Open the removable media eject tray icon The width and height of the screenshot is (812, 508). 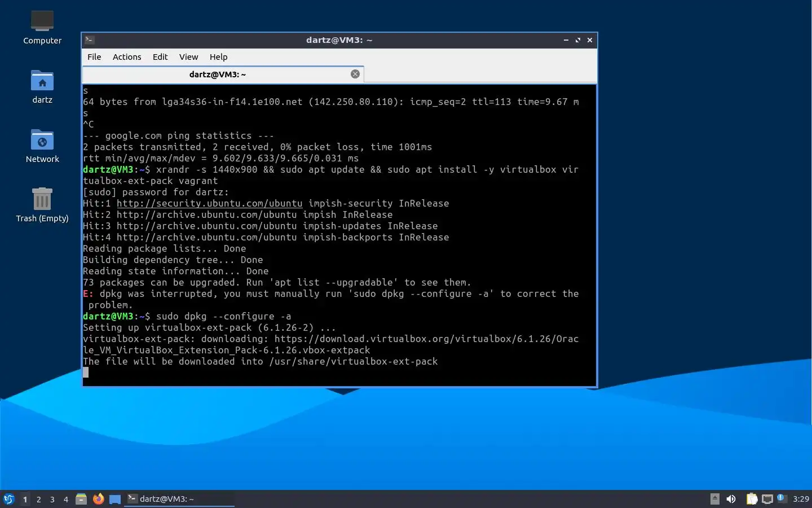[715, 498]
